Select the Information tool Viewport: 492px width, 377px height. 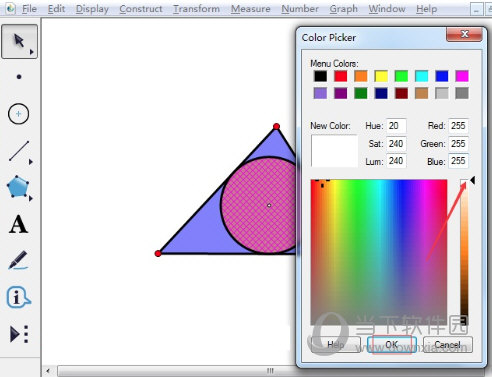pos(18,297)
